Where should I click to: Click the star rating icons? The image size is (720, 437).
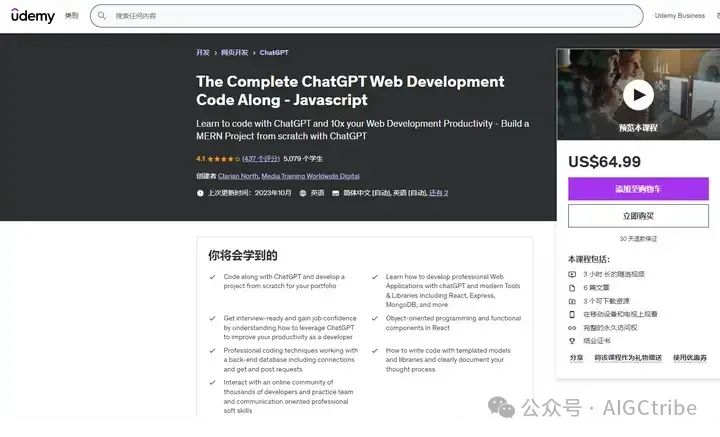pos(224,159)
